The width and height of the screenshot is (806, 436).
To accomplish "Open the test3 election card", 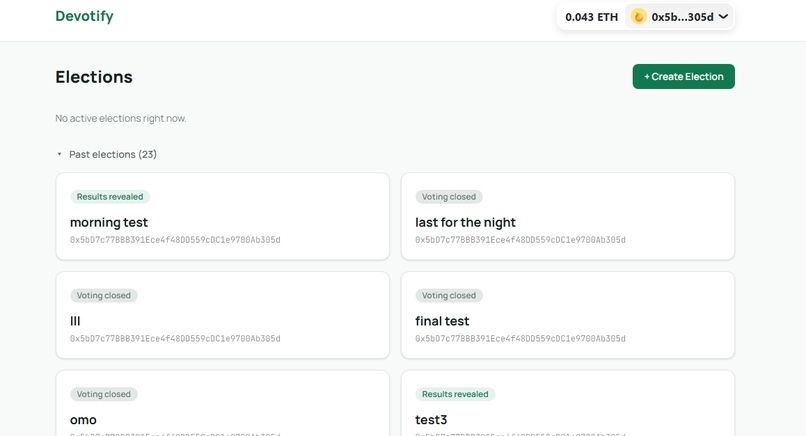I will [568, 404].
